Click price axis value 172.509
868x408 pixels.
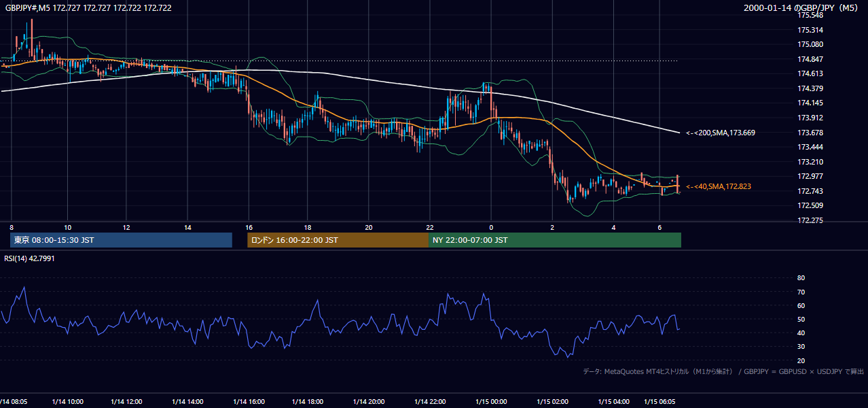pos(810,205)
